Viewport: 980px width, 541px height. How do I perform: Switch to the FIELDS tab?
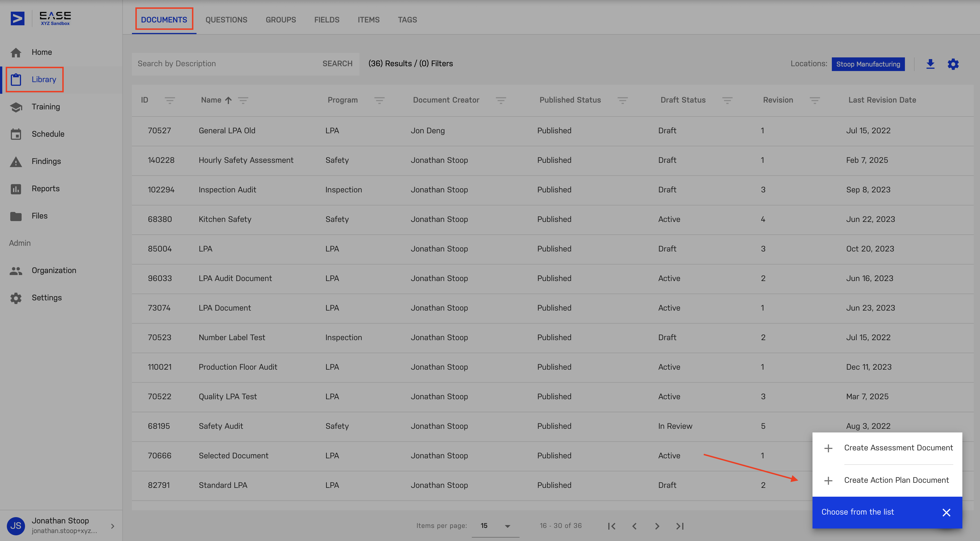(327, 20)
